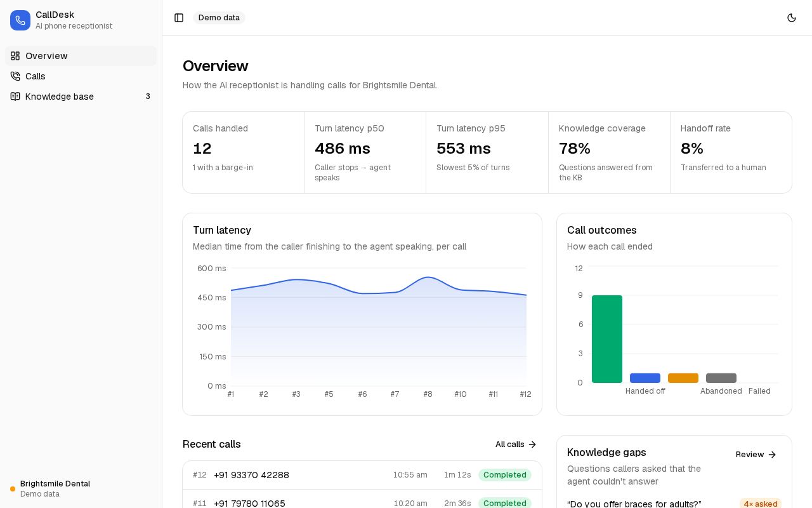Screen dimensions: 812x508
Task: Switch to dark mode moon icon
Action: click(x=792, y=18)
